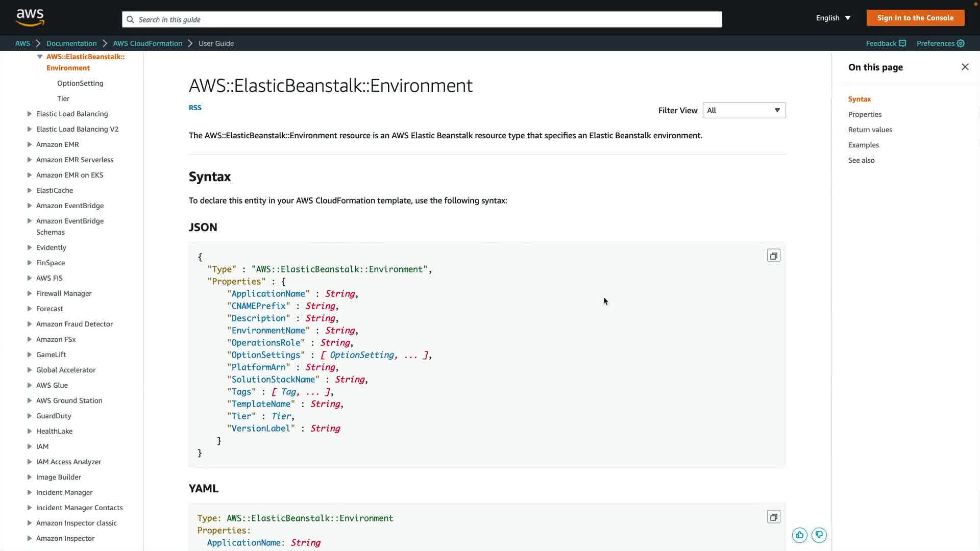The height and width of the screenshot is (551, 980).
Task: Expand the Amazon EventBridge section
Action: (x=30, y=206)
